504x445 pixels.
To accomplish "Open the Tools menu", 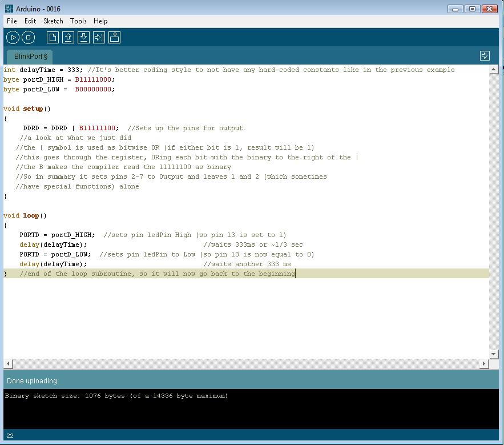I will coord(78,21).
